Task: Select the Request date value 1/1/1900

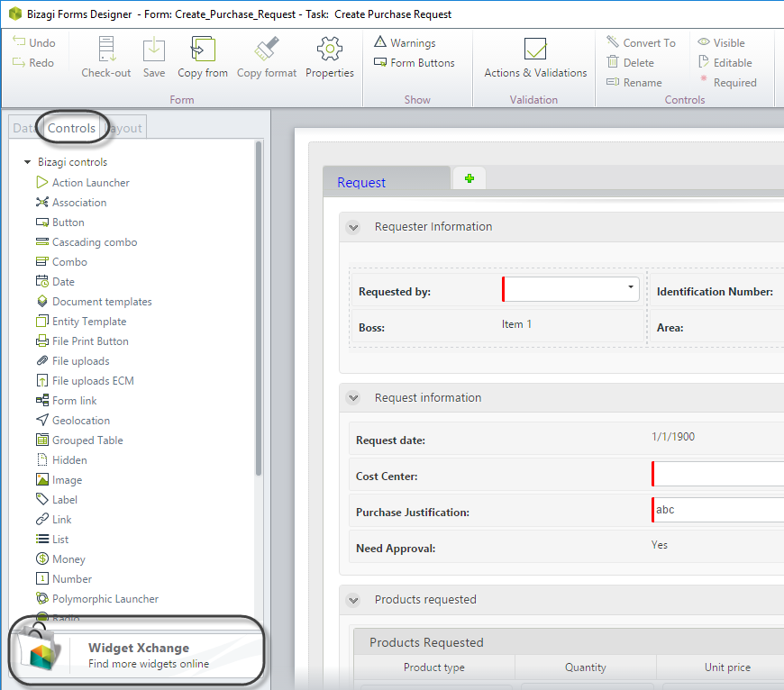Action: pos(673,437)
